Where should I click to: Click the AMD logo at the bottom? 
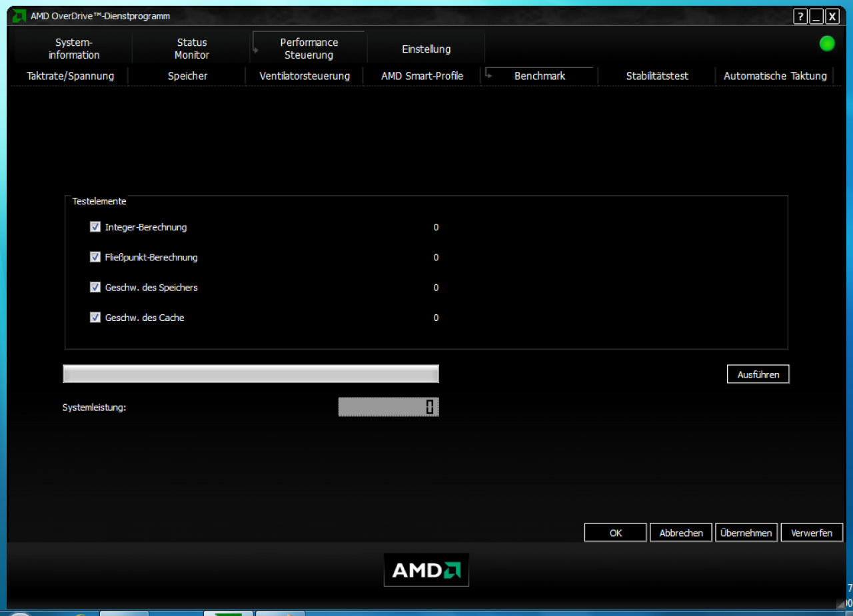[426, 570]
